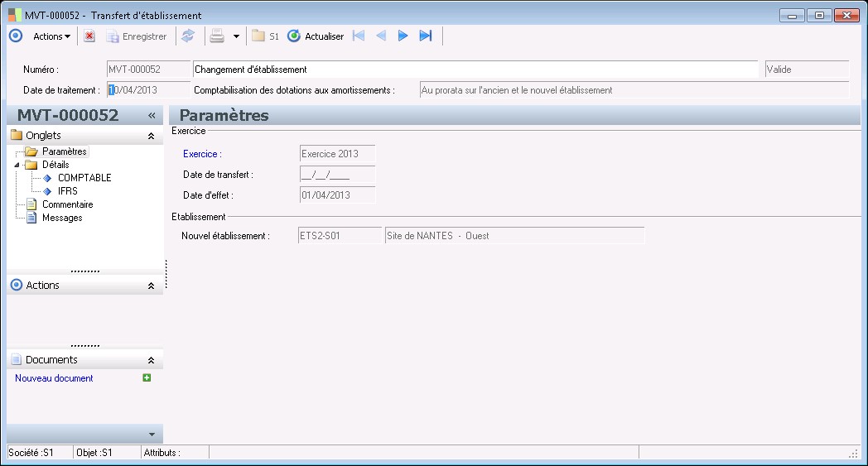Click the Exercice 2013 field
Viewport: 868px width, 466px height.
coord(338,154)
